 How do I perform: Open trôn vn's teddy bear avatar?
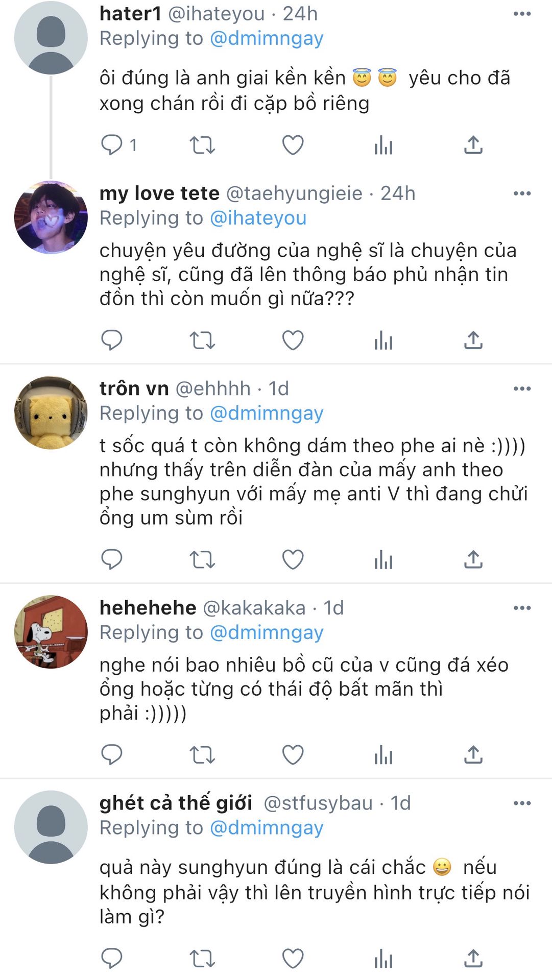pos(51,413)
